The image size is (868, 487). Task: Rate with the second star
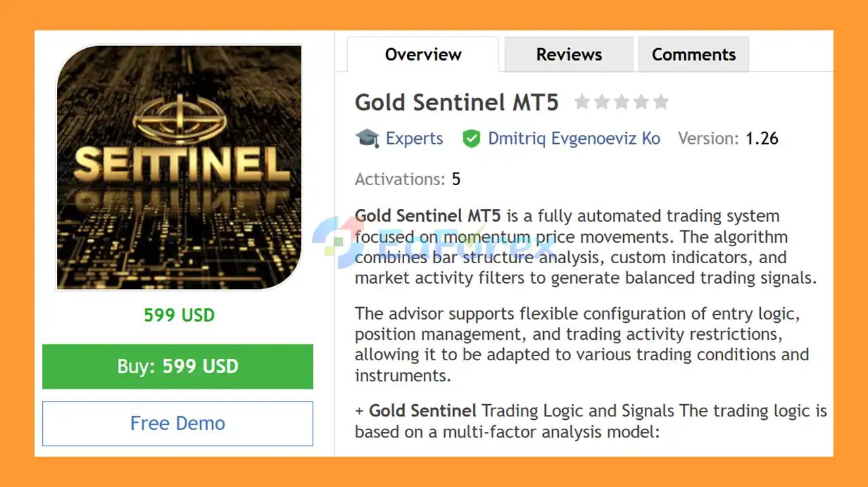click(x=601, y=102)
